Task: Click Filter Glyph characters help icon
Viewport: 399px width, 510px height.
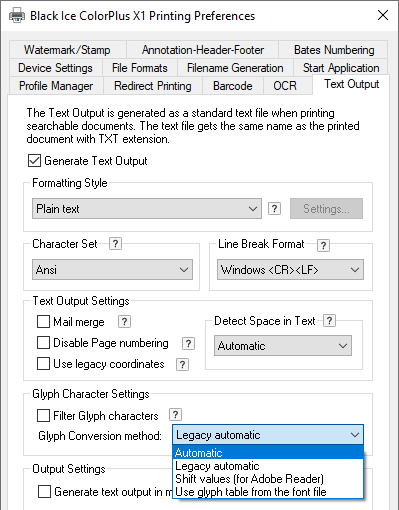Action: pos(175,415)
